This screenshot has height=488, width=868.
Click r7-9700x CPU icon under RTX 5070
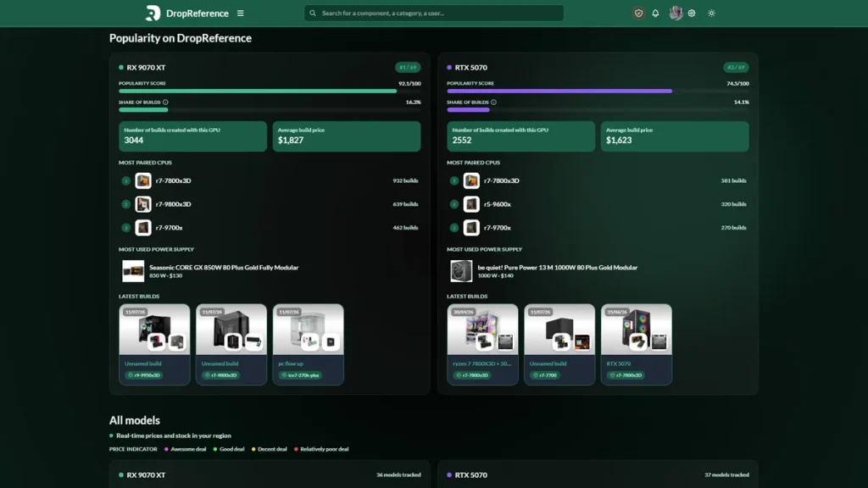point(471,227)
